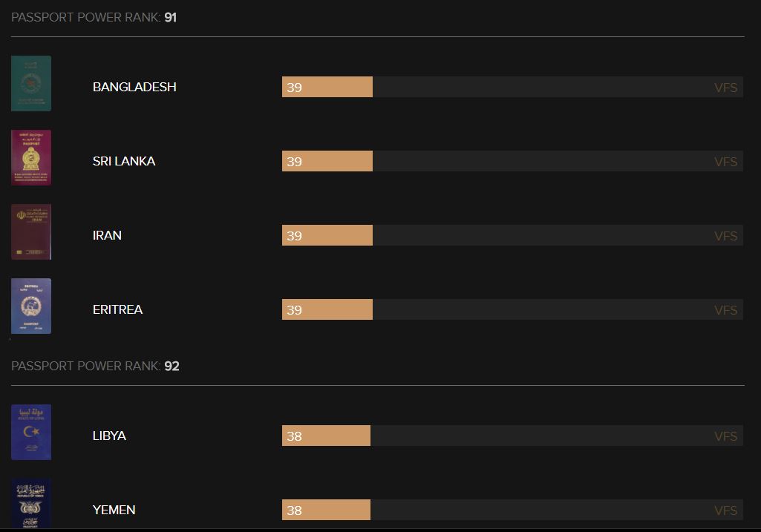This screenshot has height=532, width=761.
Task: Select the SRI LANKA country name
Action: pyautogui.click(x=124, y=161)
